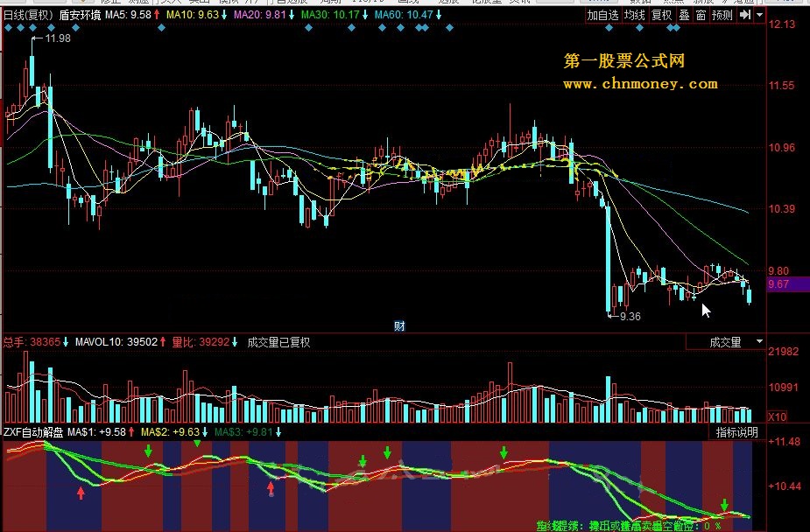810x532 pixels.
Task: Click the 21982 volume axis label
Action: [x=783, y=352]
